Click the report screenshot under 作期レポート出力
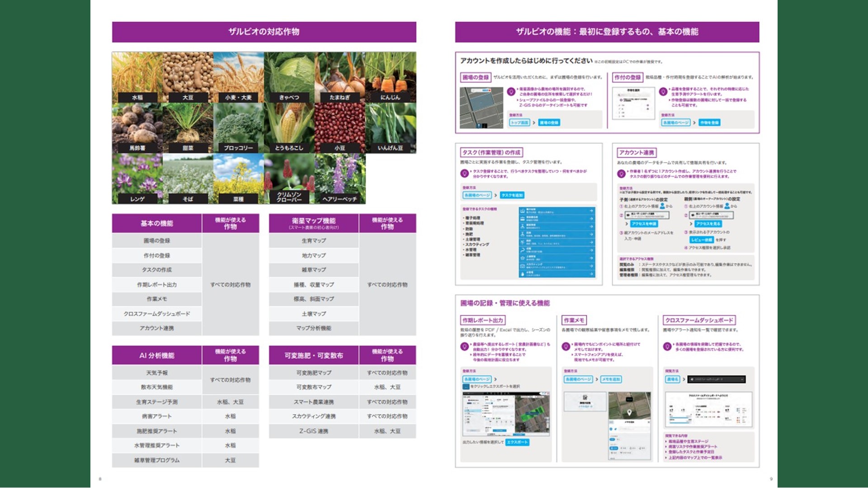 click(506, 414)
